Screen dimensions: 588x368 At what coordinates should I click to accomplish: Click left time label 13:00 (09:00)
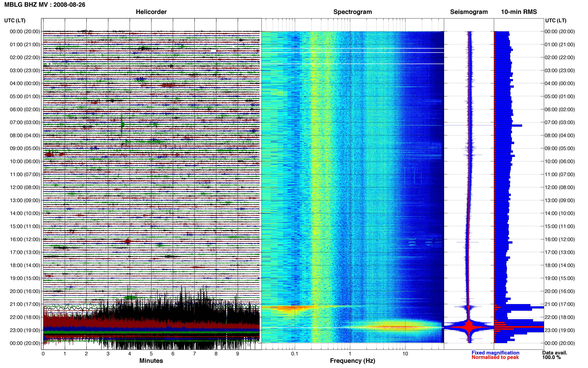[25, 200]
